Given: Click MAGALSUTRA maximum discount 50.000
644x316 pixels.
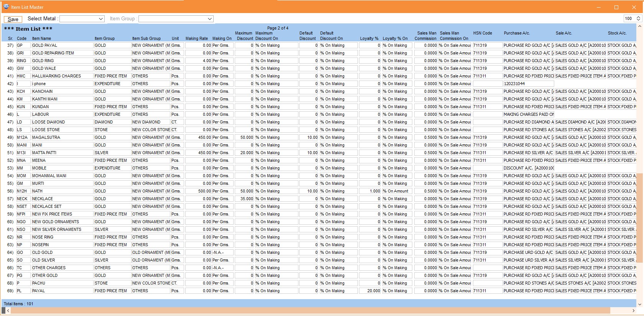Looking at the screenshot, I should click(x=244, y=137).
